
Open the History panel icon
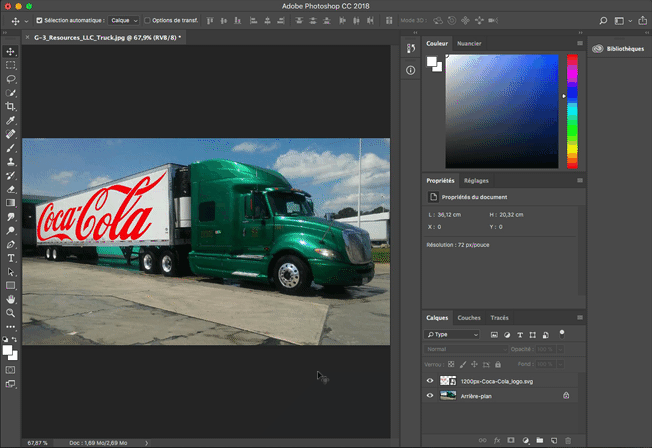(410, 48)
